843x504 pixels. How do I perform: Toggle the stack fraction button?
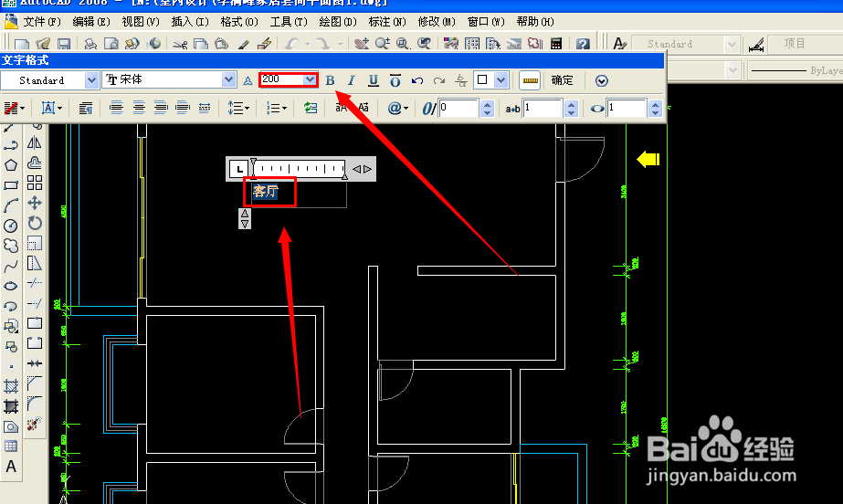point(460,80)
